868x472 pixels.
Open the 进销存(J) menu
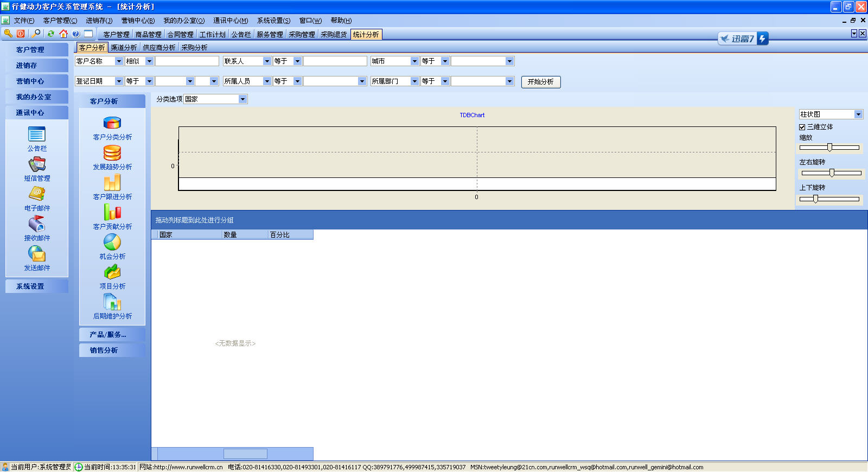coord(99,21)
